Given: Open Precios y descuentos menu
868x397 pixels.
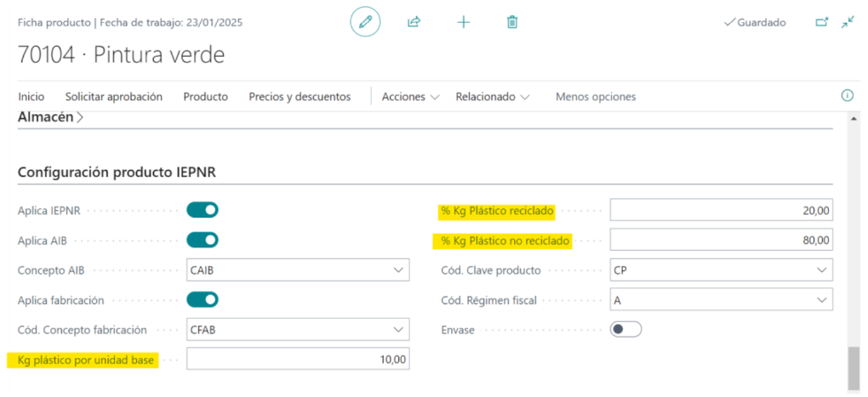Looking at the screenshot, I should pyautogui.click(x=300, y=97).
